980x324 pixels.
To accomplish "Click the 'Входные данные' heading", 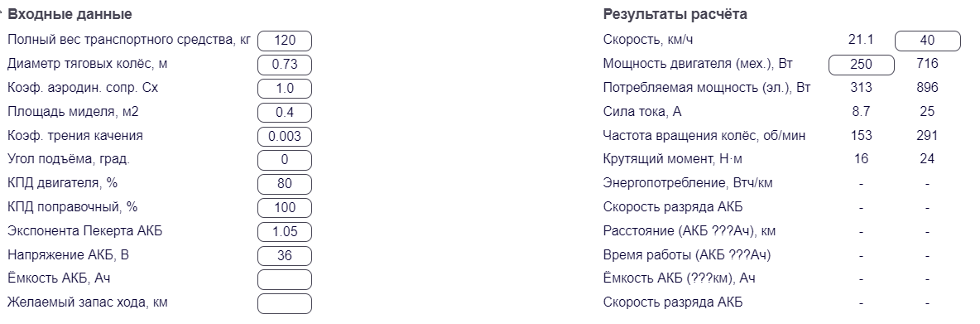I will pyautogui.click(x=70, y=14).
